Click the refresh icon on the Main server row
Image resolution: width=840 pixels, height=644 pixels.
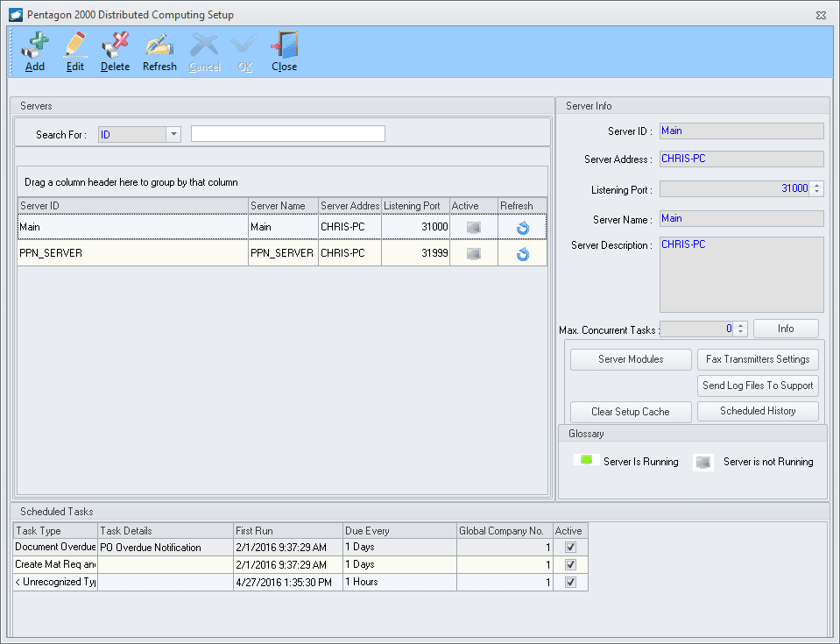click(x=522, y=226)
